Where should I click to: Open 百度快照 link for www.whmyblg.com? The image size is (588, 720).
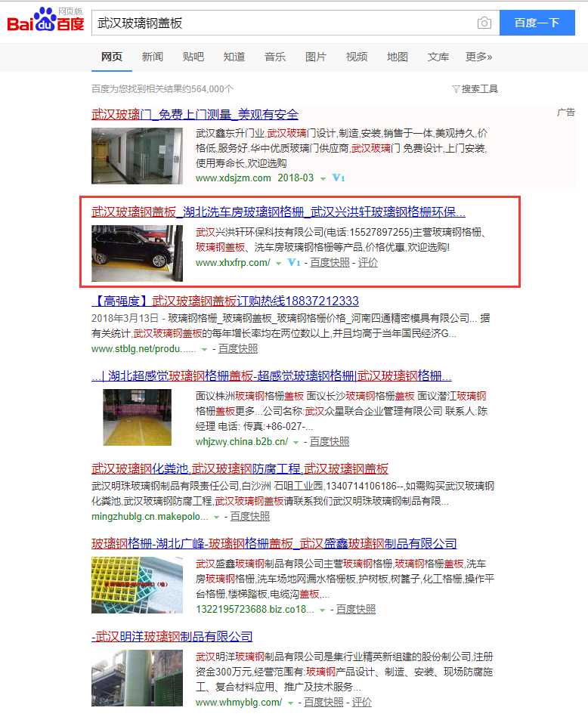click(323, 702)
